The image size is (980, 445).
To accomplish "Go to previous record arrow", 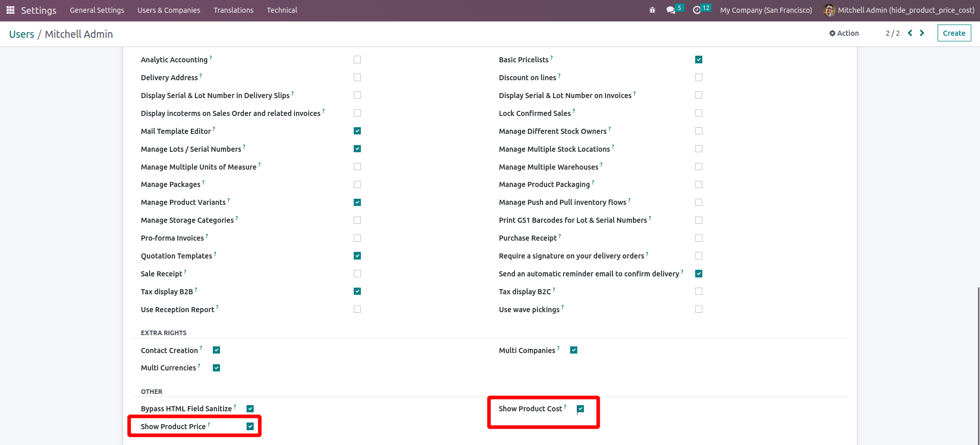I will pyautogui.click(x=910, y=33).
